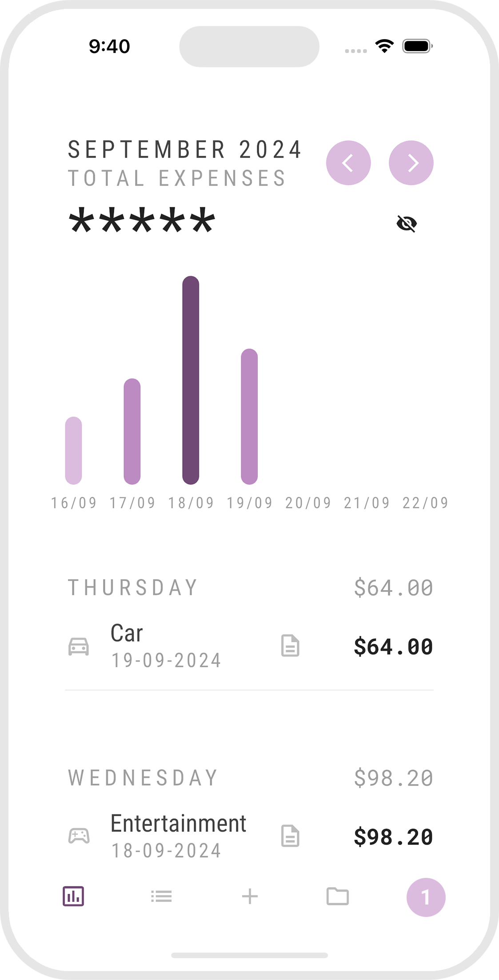Go to previous month with left chevron
Screen dimensions: 499x980
(x=348, y=163)
